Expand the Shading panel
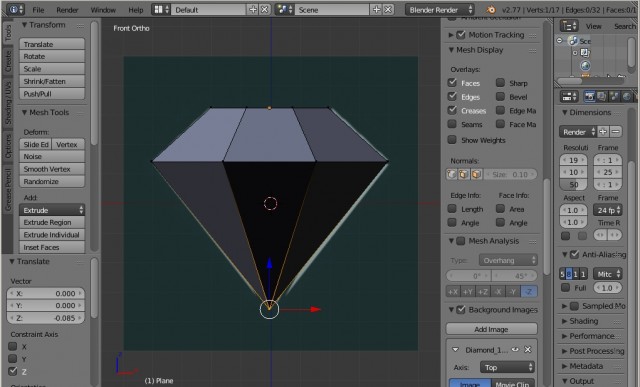 (x=565, y=321)
